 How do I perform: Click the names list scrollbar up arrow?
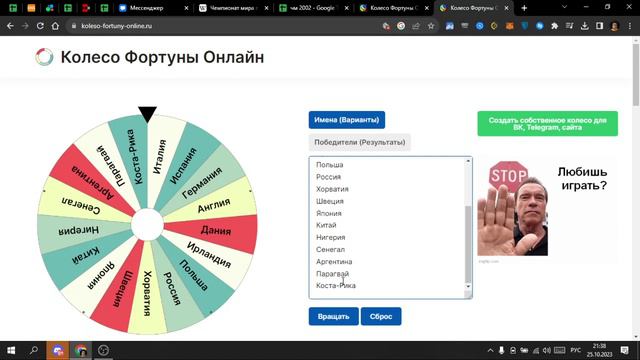tap(468, 161)
